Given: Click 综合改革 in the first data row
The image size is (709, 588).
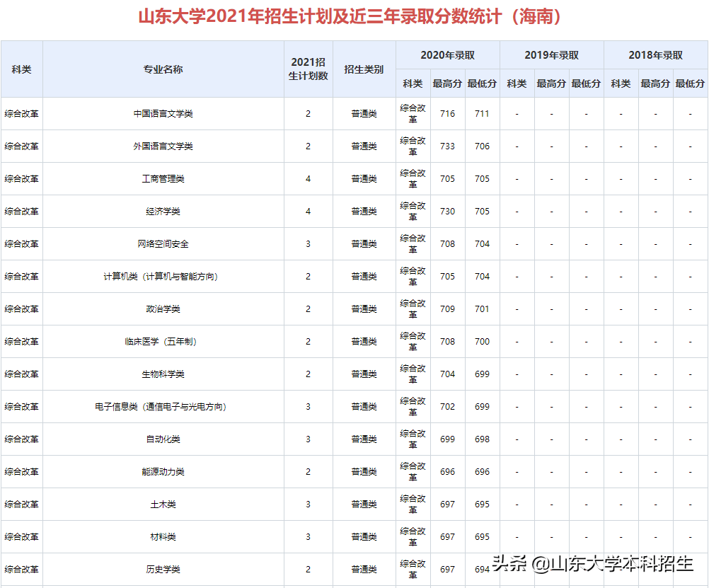Looking at the screenshot, I should click(21, 113).
